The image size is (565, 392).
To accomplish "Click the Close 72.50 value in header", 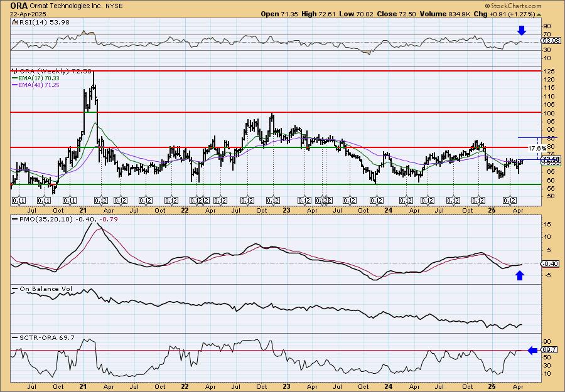I will tap(396, 14).
